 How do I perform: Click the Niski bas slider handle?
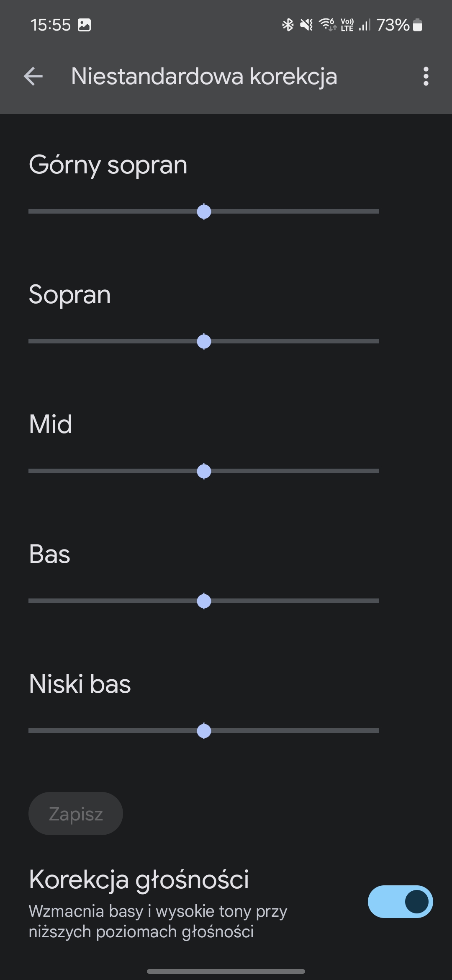(204, 731)
